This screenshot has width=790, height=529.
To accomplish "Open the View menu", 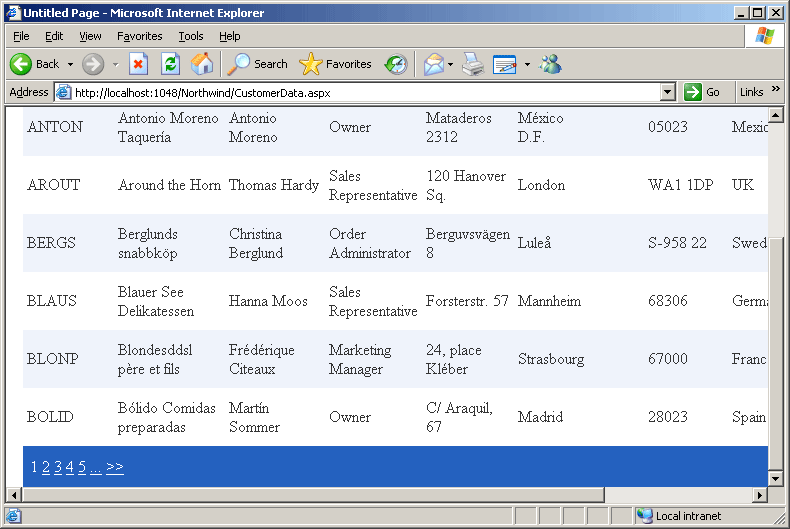I will [x=90, y=36].
